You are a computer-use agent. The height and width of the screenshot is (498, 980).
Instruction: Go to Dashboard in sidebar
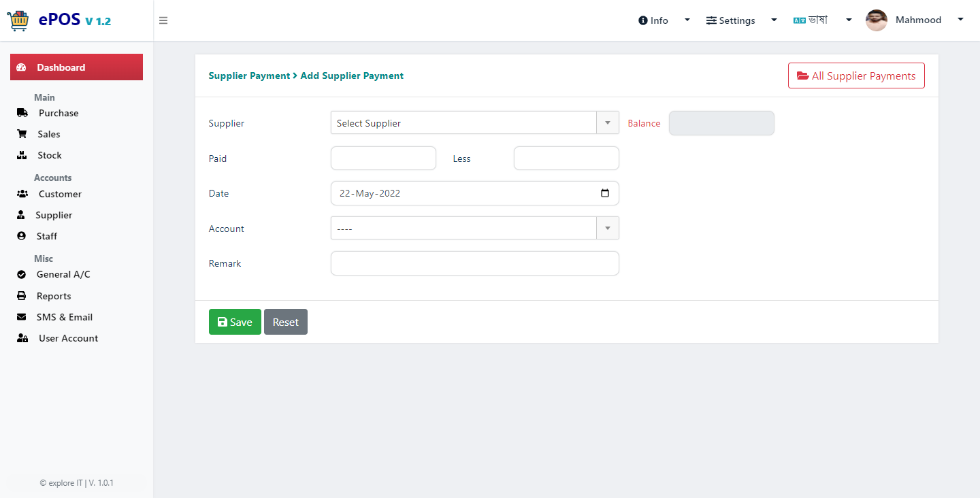pyautogui.click(x=76, y=67)
